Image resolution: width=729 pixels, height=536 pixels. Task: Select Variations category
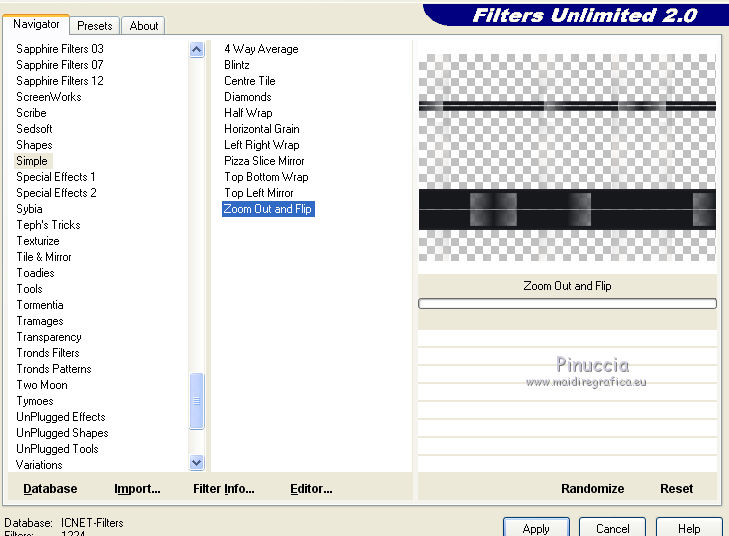point(39,465)
